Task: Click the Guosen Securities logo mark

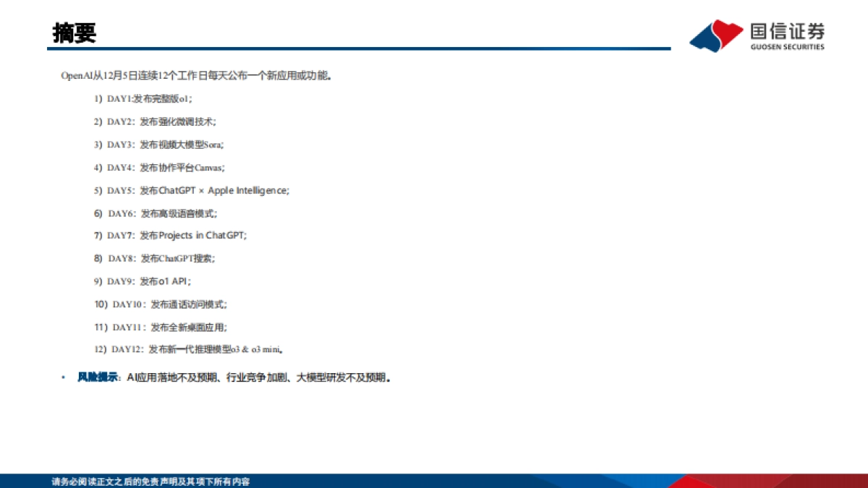Action: pyautogui.click(x=716, y=33)
